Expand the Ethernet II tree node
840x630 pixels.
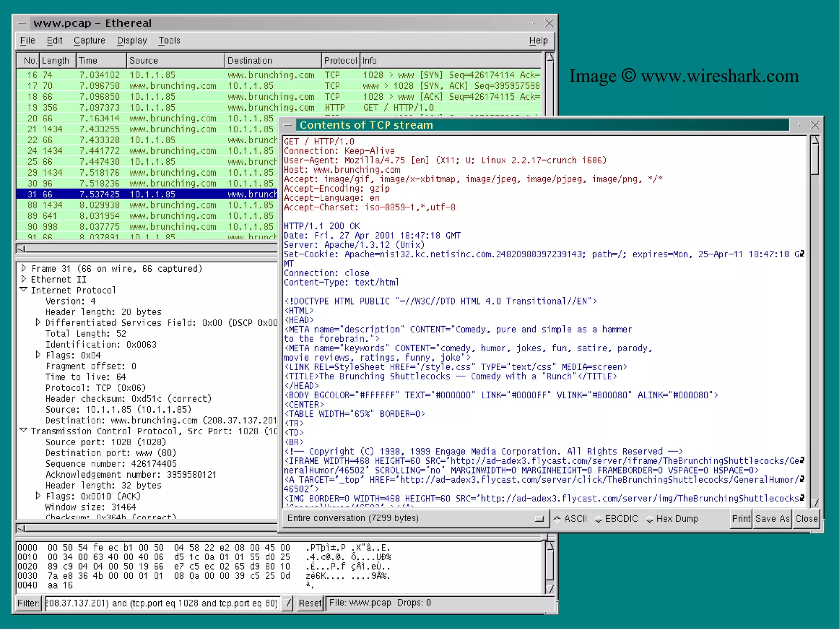coord(24,279)
